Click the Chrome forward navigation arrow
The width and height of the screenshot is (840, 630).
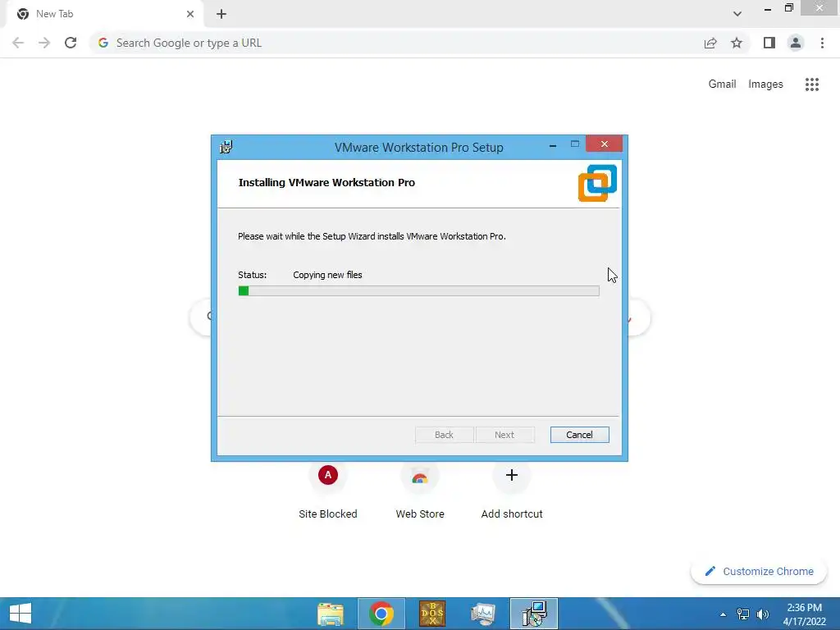click(x=44, y=43)
